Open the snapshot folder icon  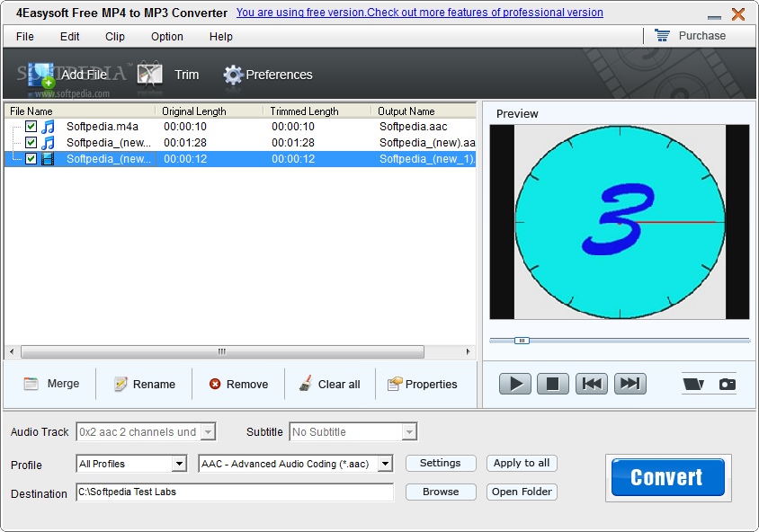click(693, 384)
